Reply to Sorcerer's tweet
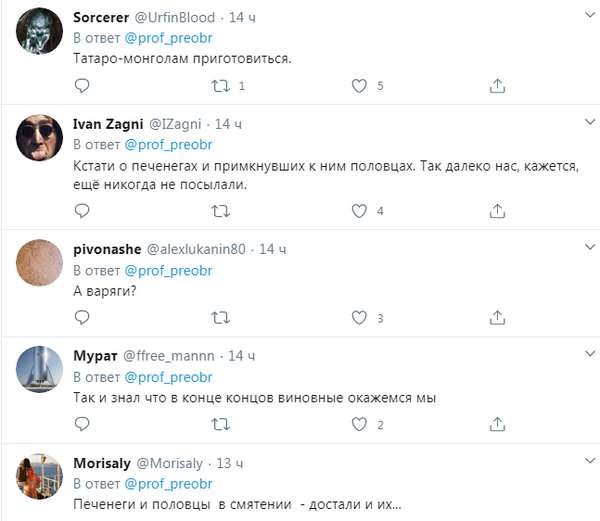Image resolution: width=600 pixels, height=521 pixels. tap(83, 87)
